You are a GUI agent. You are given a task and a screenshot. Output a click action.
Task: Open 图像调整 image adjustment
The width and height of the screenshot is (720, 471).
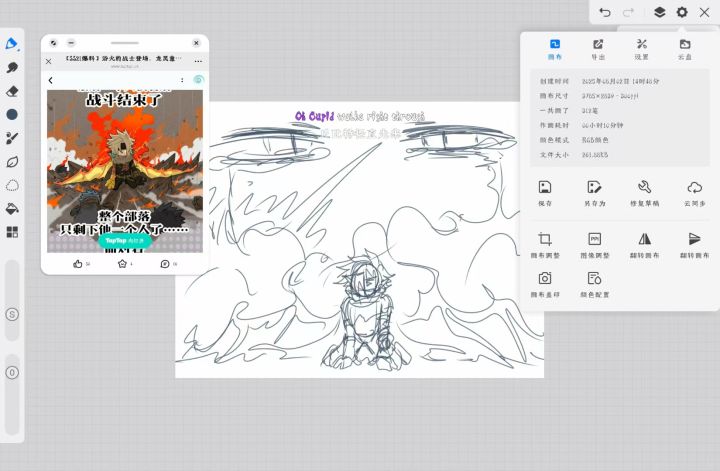(595, 245)
